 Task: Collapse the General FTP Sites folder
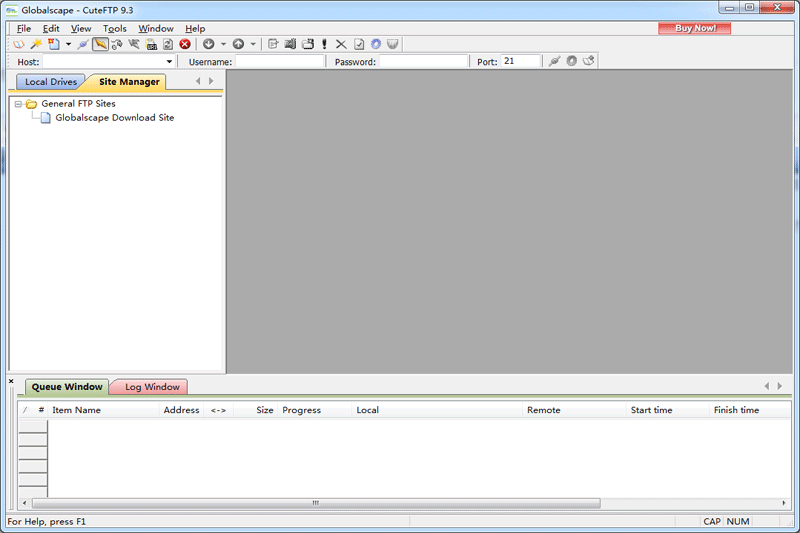click(18, 104)
